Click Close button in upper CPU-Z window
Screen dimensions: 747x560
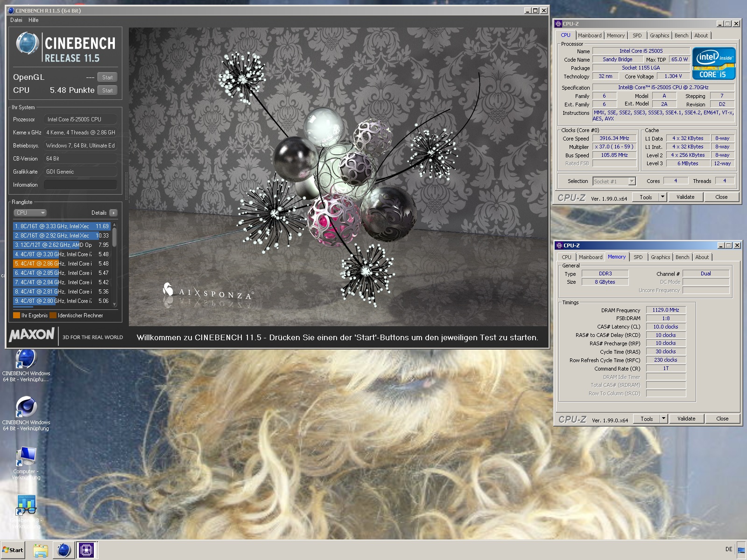point(721,197)
